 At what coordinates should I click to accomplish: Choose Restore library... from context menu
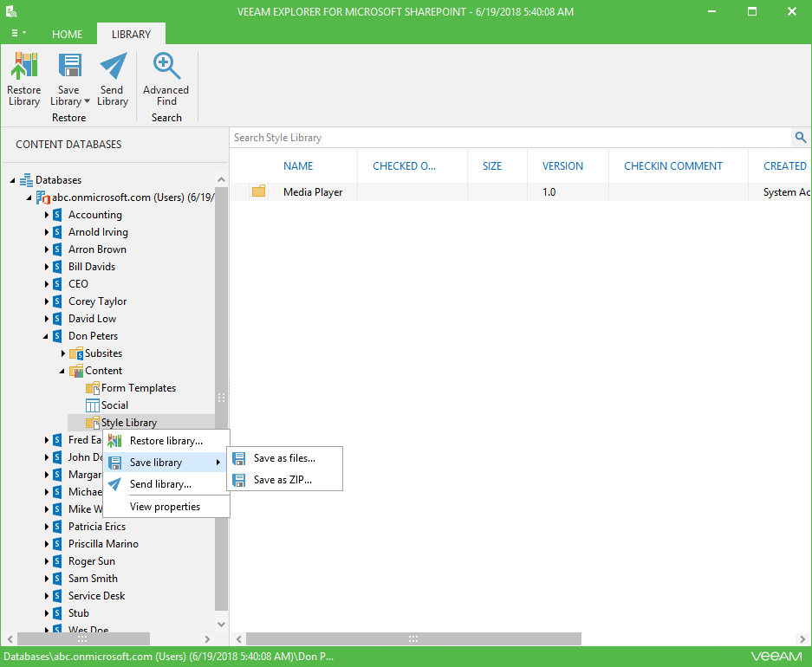coord(166,441)
